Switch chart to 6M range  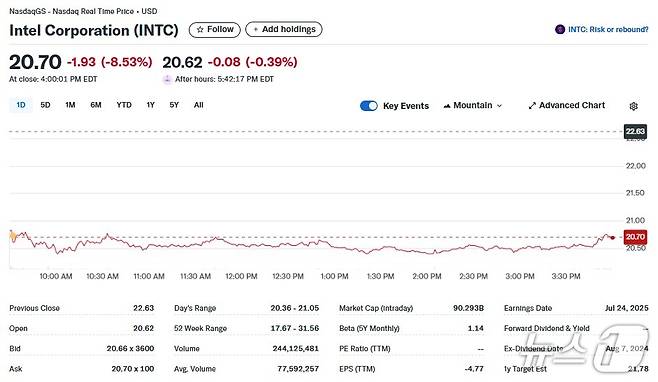pyautogui.click(x=96, y=105)
